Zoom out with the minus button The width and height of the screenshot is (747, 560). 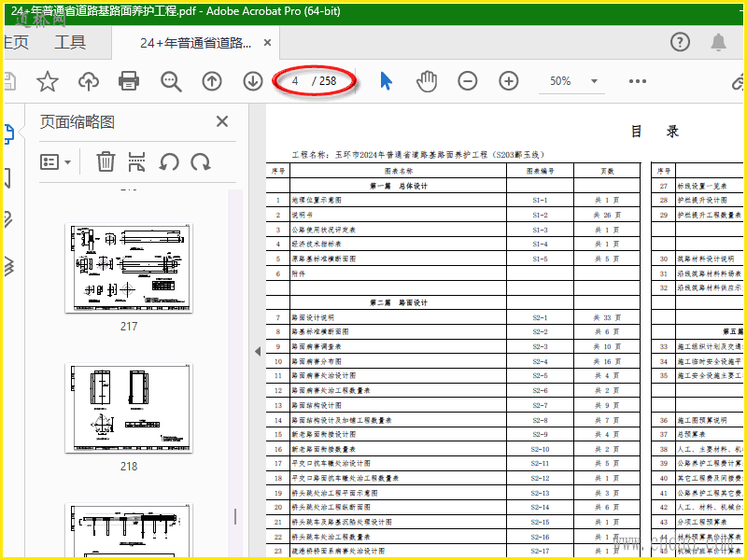coord(468,81)
